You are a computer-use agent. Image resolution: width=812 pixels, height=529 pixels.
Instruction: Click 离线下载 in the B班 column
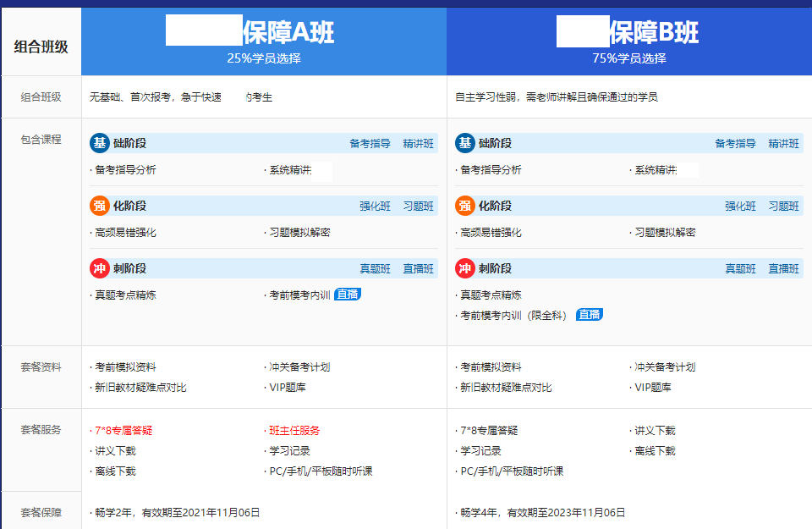point(655,451)
